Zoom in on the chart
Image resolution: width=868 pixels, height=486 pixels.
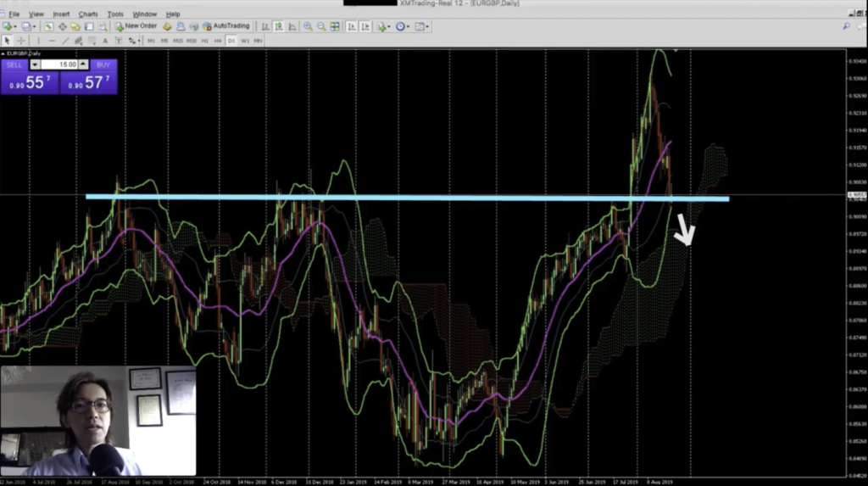(x=308, y=26)
